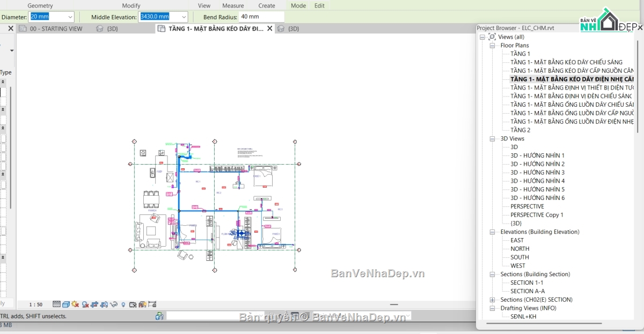Click the 1 : 50 view scale button
This screenshot has width=644, height=334.
[35, 305]
